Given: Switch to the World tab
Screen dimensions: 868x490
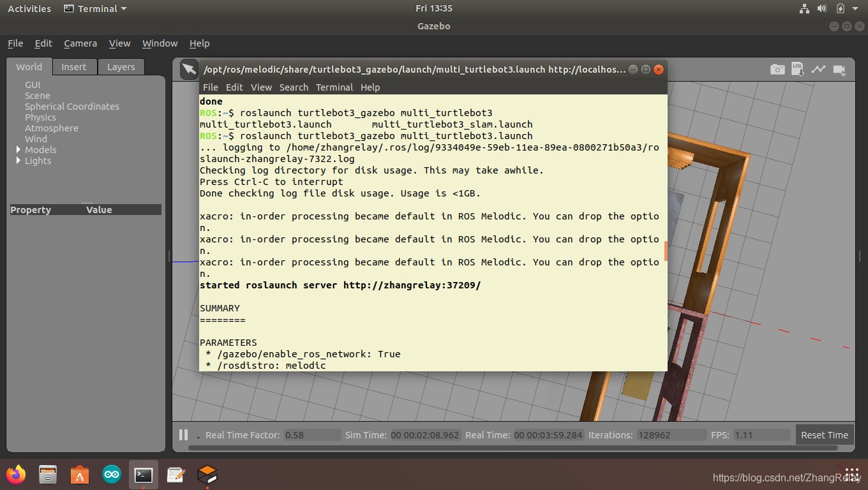Looking at the screenshot, I should pyautogui.click(x=29, y=66).
